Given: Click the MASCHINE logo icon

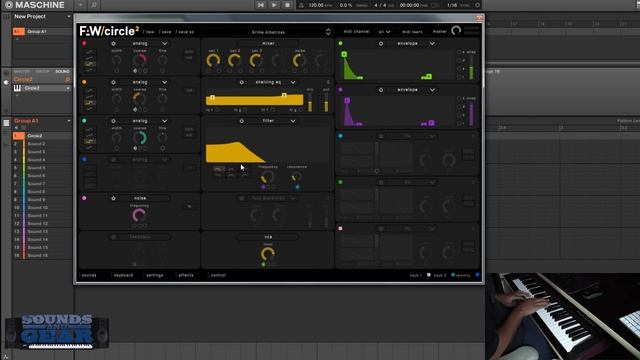Looking at the screenshot, I should click(9, 5).
